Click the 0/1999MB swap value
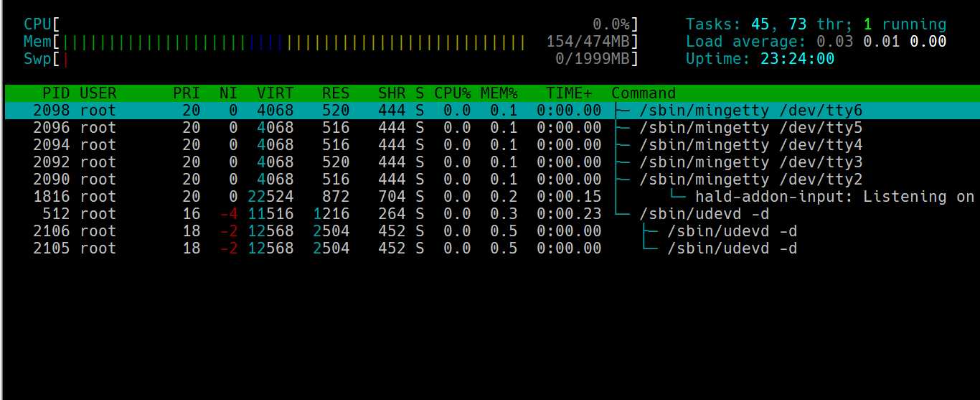The image size is (980, 400). tap(593, 59)
